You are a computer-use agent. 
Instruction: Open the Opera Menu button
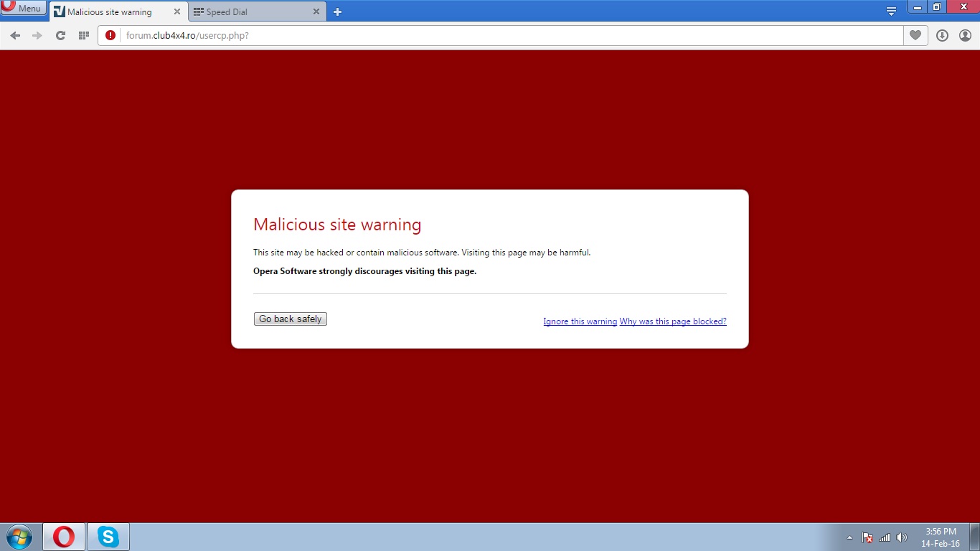tap(24, 9)
